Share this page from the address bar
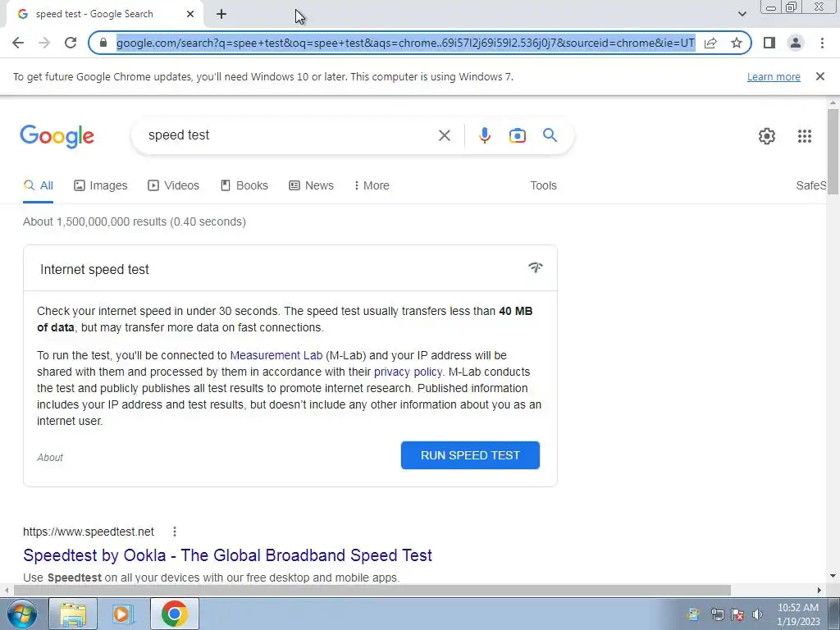This screenshot has width=840, height=630. 710,43
